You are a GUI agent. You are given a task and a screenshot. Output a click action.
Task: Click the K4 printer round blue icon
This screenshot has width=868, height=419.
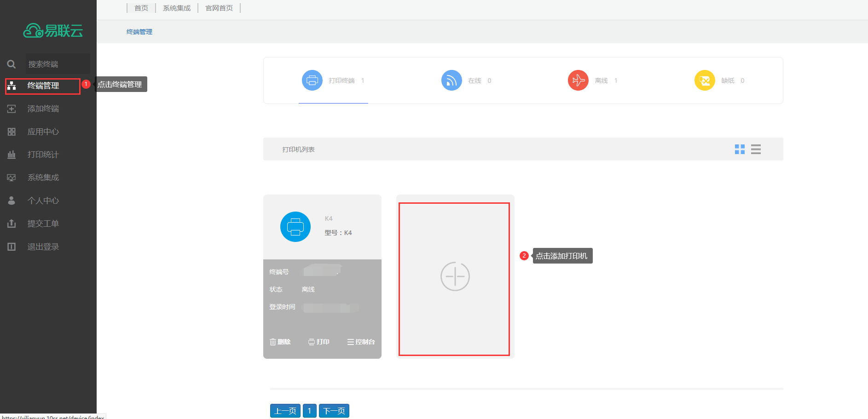295,227
